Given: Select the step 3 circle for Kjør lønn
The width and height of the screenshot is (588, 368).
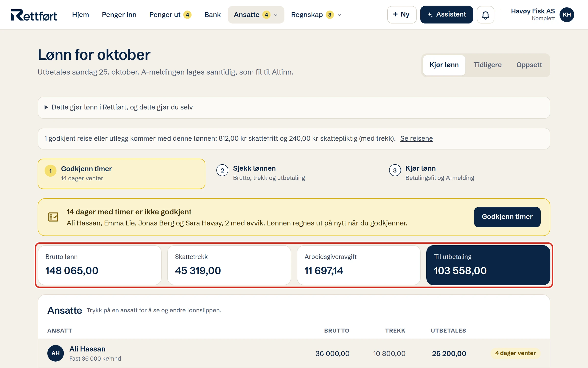Looking at the screenshot, I should (395, 170).
